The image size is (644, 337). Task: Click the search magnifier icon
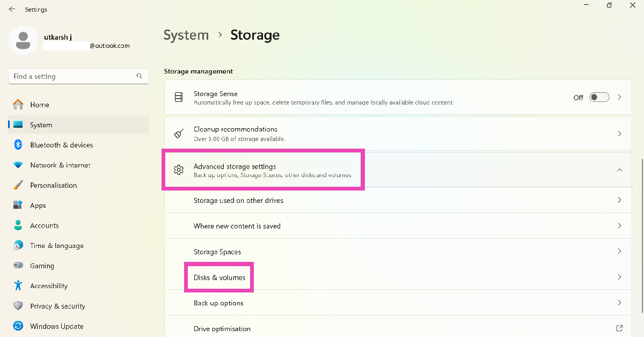click(x=140, y=76)
